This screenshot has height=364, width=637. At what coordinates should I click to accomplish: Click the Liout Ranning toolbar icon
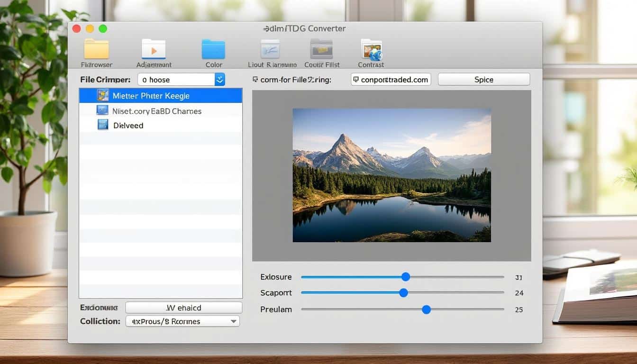pyautogui.click(x=270, y=49)
